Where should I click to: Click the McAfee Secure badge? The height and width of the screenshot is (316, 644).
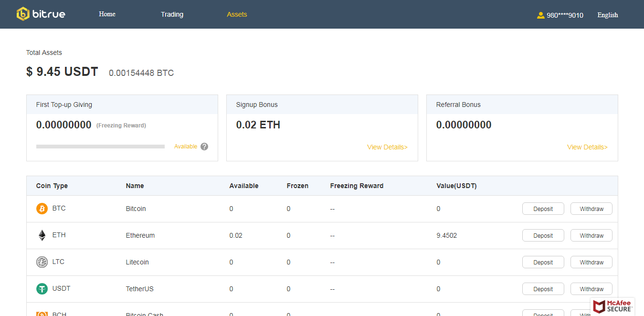612,306
